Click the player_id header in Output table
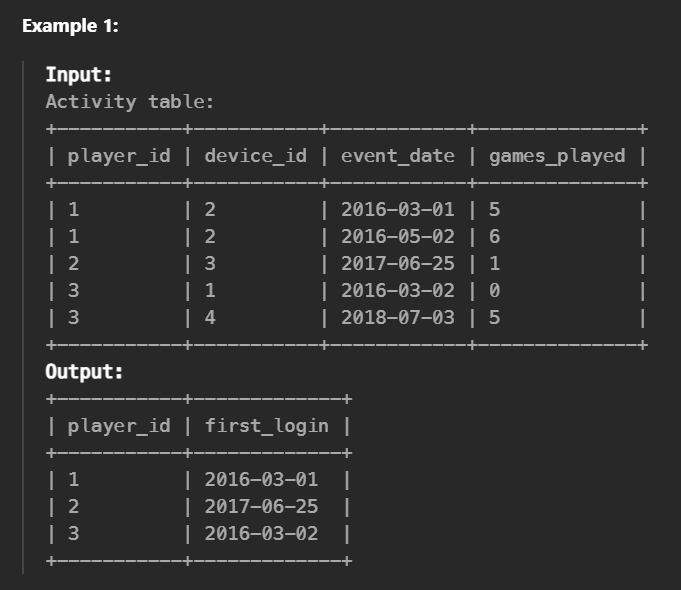 coord(119,426)
